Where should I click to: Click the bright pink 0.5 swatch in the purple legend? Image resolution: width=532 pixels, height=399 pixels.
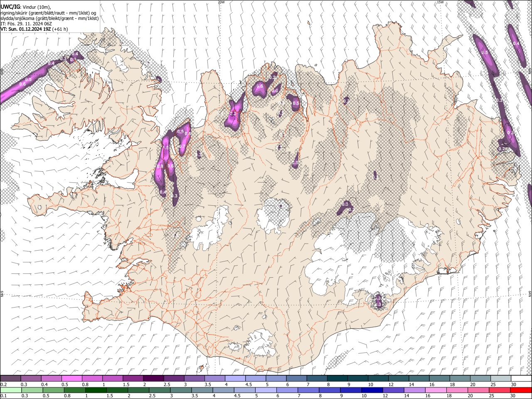pyautogui.click(x=71, y=379)
